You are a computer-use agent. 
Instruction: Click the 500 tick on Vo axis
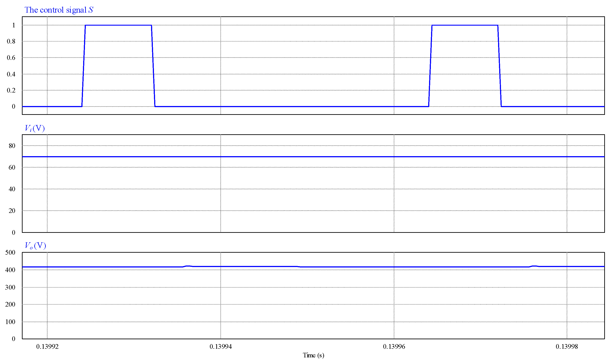10,252
